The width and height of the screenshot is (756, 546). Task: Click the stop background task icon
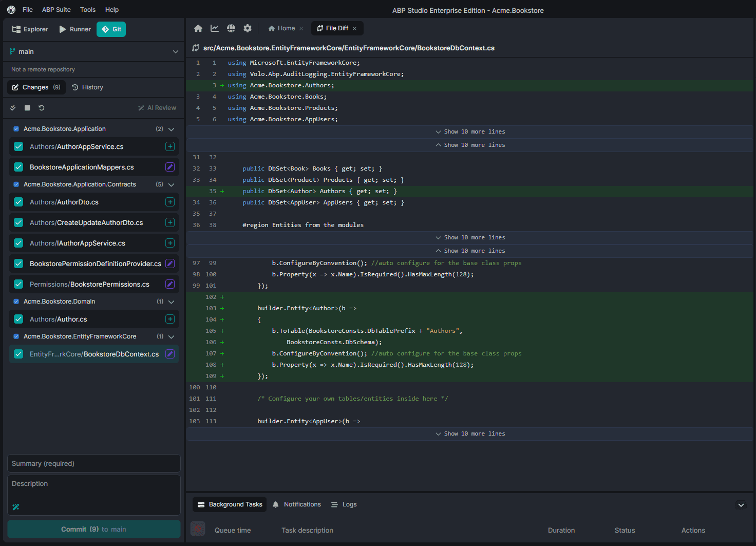point(198,529)
